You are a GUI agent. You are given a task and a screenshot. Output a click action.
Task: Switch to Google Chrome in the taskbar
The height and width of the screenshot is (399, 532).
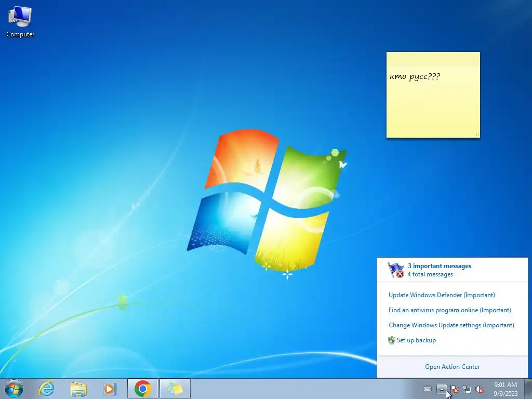pos(142,389)
